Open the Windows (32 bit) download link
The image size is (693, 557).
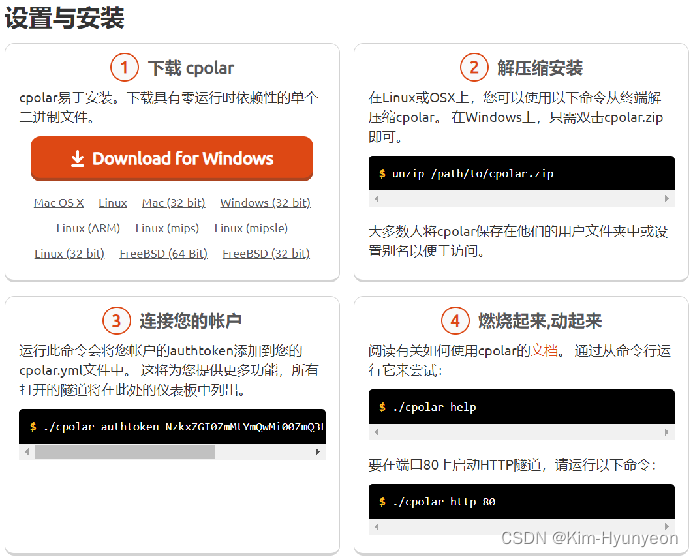point(266,203)
